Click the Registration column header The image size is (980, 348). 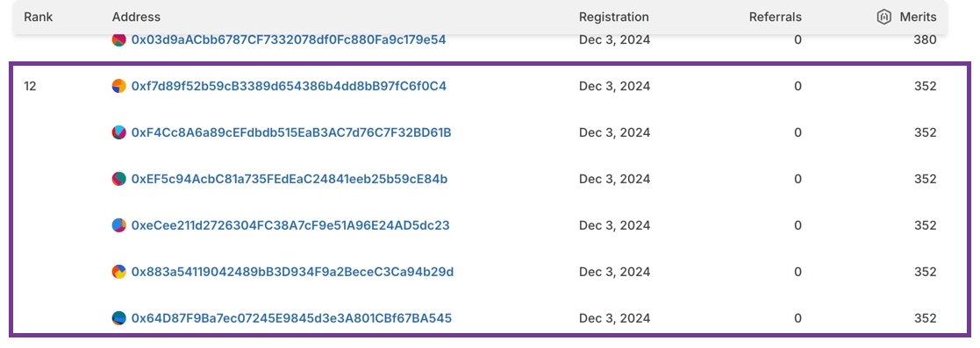point(614,17)
